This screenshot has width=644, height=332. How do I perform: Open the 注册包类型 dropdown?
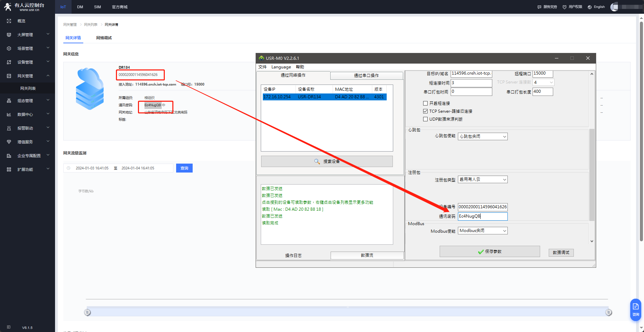(482, 179)
